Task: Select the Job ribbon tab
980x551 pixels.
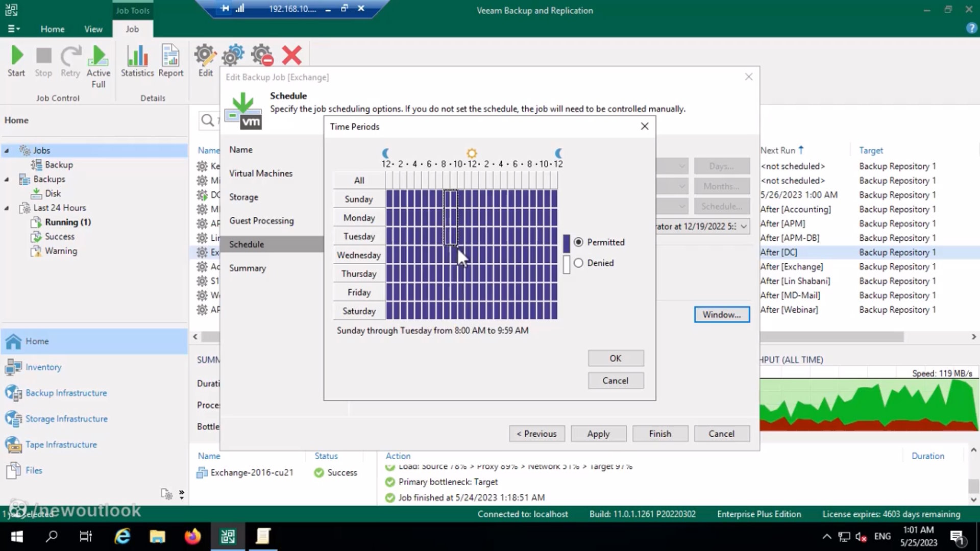Action: (x=132, y=29)
